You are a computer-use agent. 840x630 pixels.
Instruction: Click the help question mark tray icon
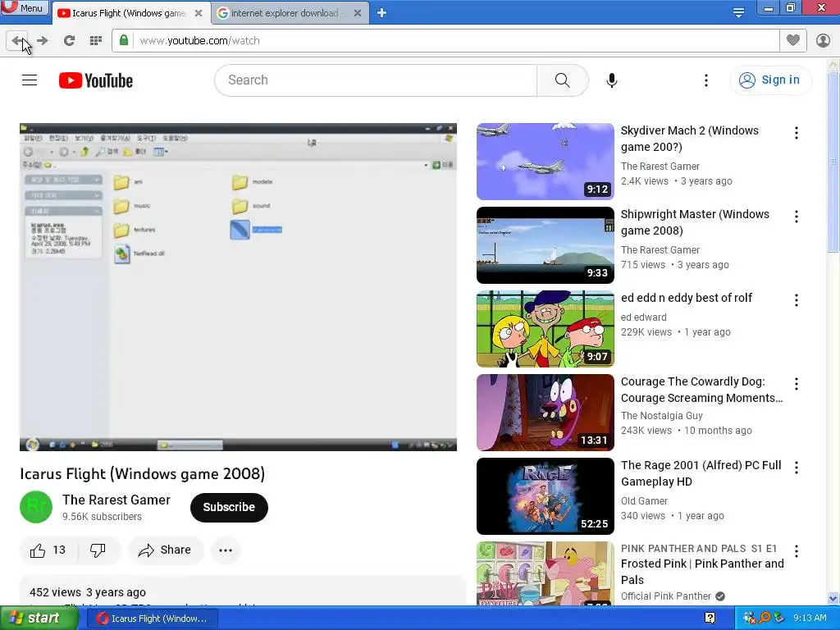(x=710, y=619)
